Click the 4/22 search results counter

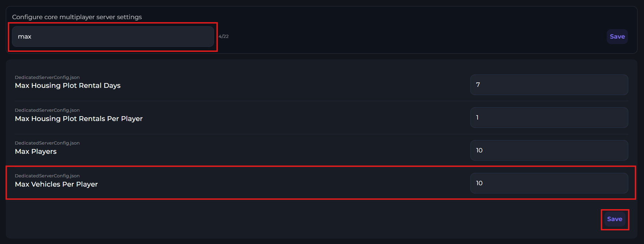tap(224, 37)
